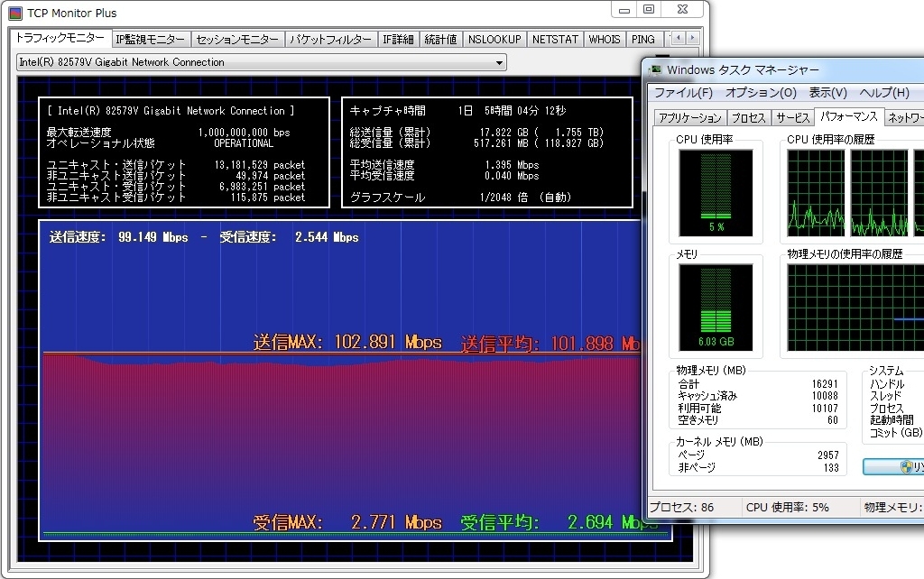Screen dimensions: 924x579
Task: Click the 合計 16291 physical memory value
Action: coord(825,384)
